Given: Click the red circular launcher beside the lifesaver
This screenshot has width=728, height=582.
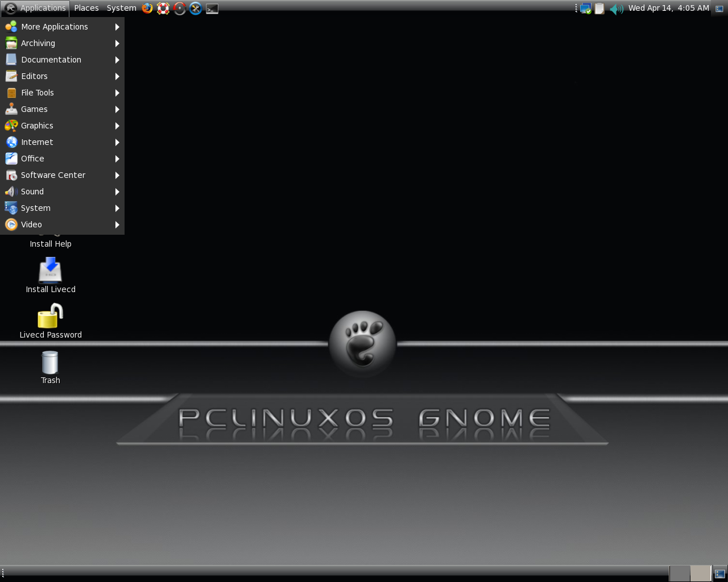Looking at the screenshot, I should click(180, 8).
